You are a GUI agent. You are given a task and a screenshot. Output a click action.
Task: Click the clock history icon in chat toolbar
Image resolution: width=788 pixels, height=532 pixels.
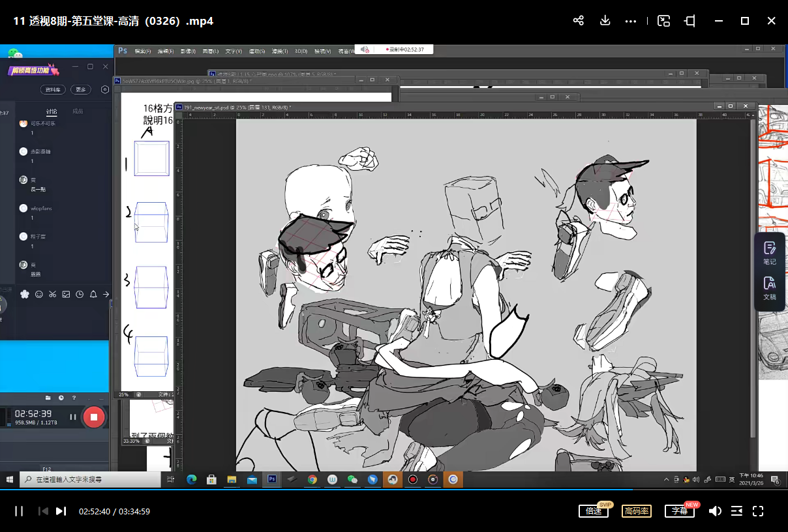pos(80,294)
